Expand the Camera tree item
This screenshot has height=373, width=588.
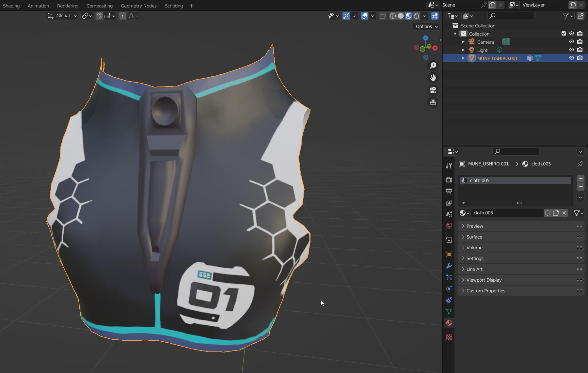tap(463, 42)
